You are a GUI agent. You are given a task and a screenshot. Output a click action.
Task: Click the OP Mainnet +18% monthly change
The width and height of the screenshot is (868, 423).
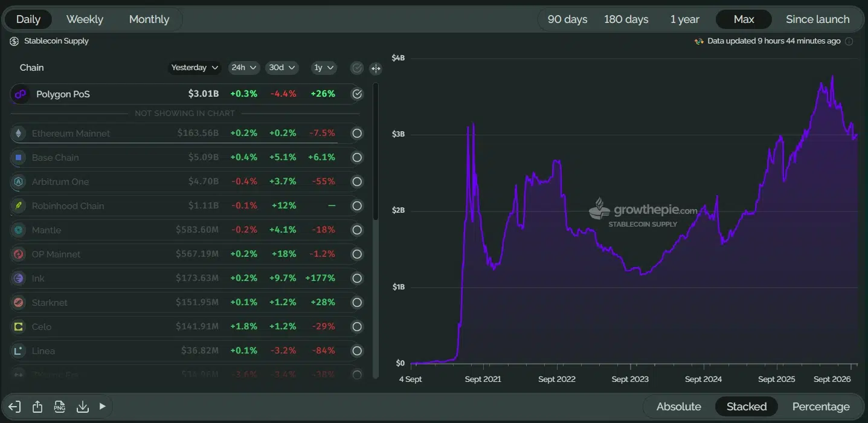pyautogui.click(x=284, y=254)
